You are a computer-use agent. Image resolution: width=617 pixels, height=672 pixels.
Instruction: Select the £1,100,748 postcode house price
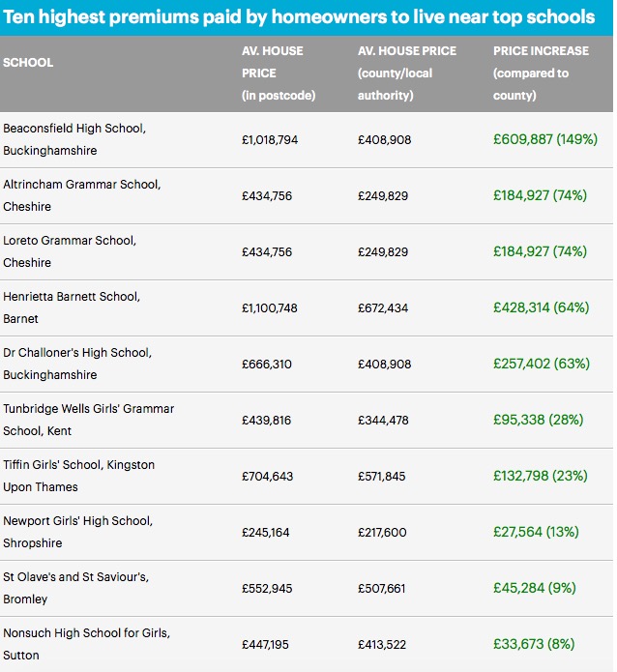coord(269,308)
